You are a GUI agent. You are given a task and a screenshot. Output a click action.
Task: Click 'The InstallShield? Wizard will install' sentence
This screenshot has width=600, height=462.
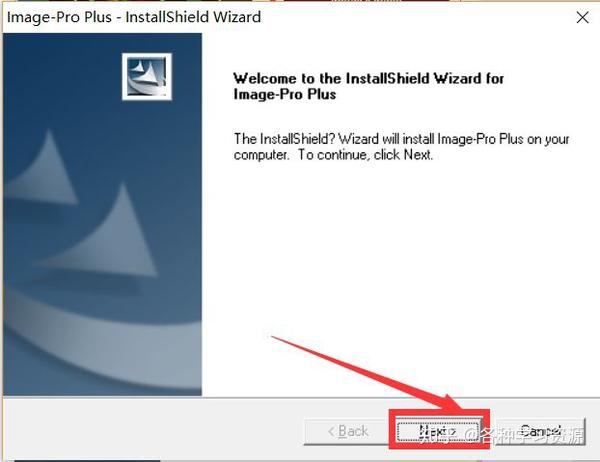(x=334, y=139)
